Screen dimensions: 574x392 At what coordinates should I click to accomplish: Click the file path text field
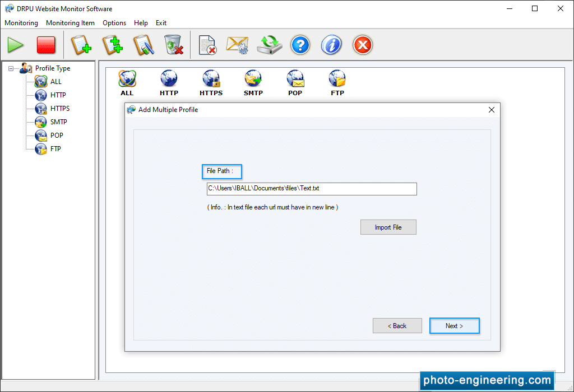tap(312, 189)
